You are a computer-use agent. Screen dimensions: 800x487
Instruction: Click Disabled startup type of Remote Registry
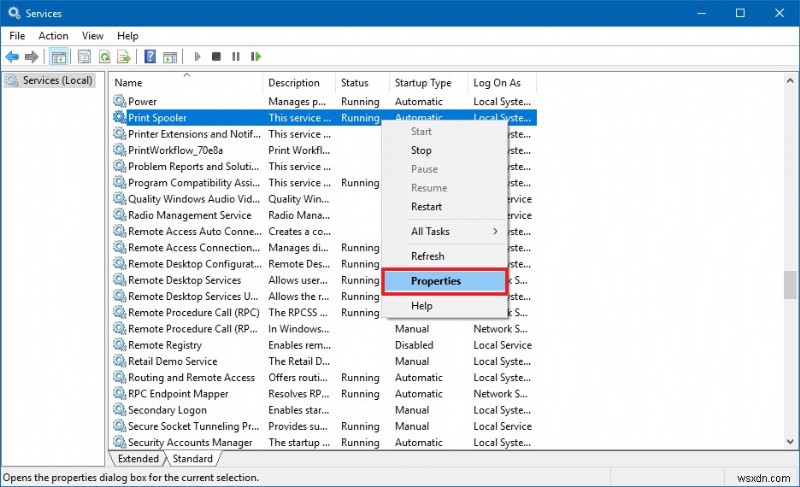[x=414, y=345]
